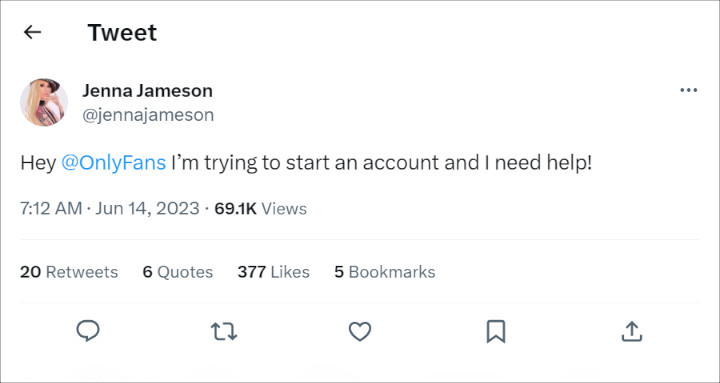Screen dimensions: 720x383
Task: Click the Jun 14, 2023 date
Action: click(147, 209)
